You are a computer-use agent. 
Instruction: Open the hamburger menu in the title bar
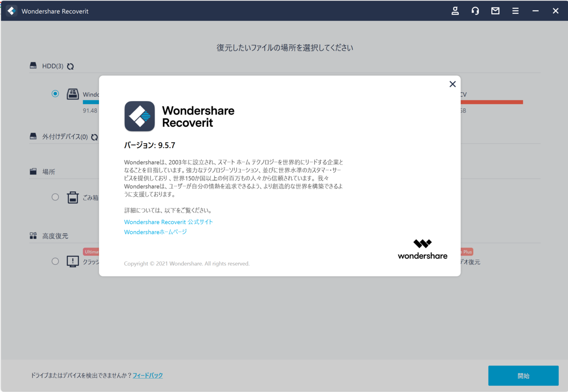(515, 11)
